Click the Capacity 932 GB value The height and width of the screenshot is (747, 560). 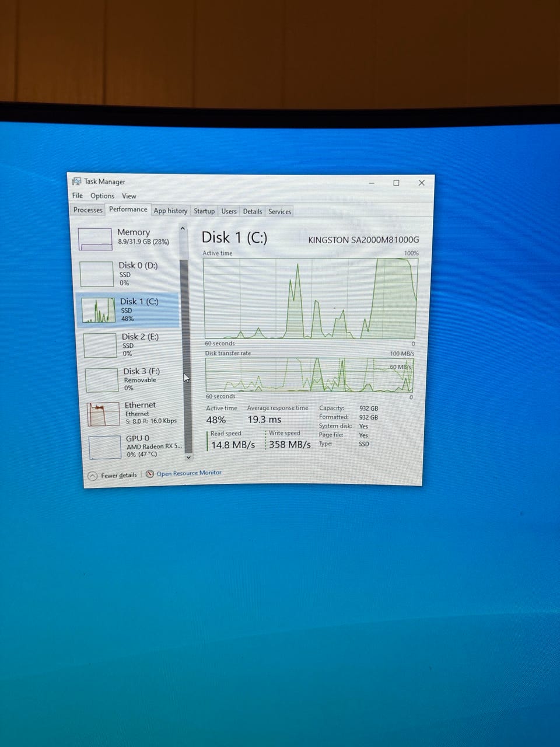click(369, 409)
